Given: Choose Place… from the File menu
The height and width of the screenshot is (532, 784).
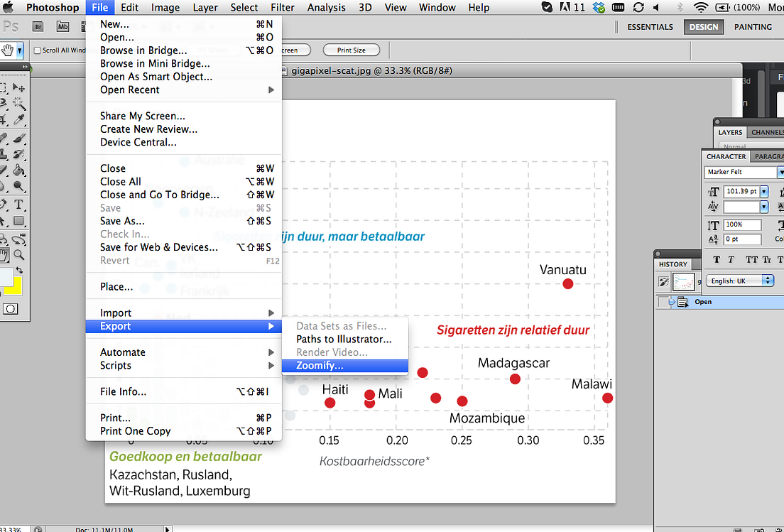Looking at the screenshot, I should (184, 287).
